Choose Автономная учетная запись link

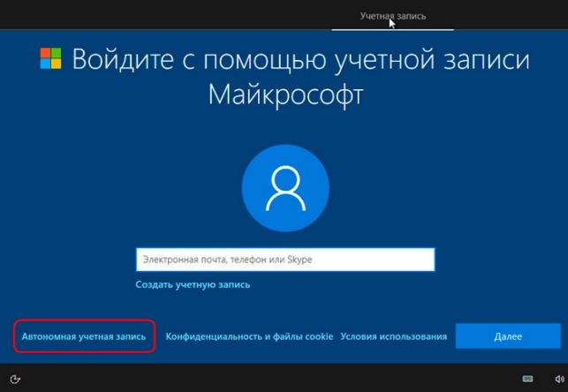[84, 336]
